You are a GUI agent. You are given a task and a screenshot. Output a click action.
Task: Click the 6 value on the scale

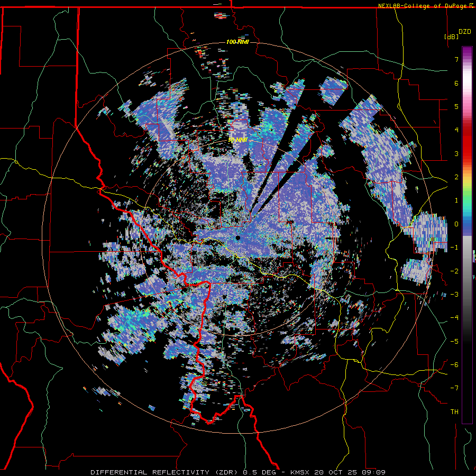coord(456,83)
